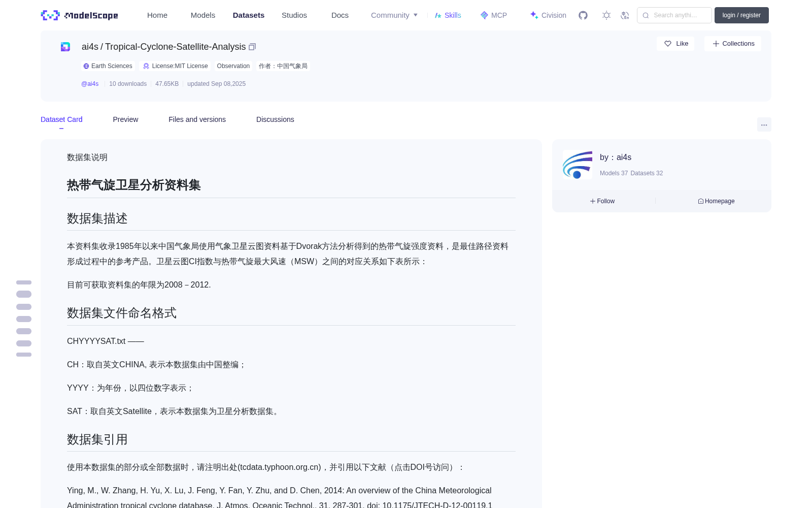Open the Models navigation item

[x=203, y=15]
